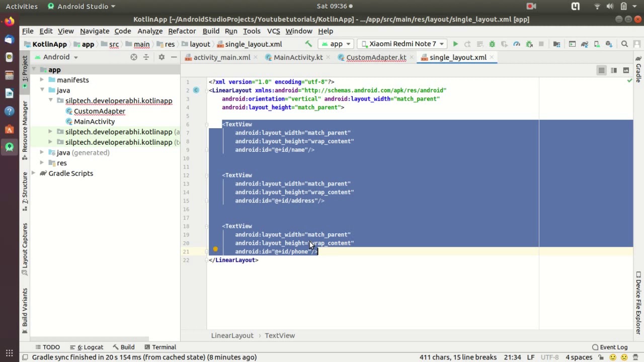This screenshot has height=362, width=644.
Task: Switch to the activity_main.xml tab
Action: point(221,57)
